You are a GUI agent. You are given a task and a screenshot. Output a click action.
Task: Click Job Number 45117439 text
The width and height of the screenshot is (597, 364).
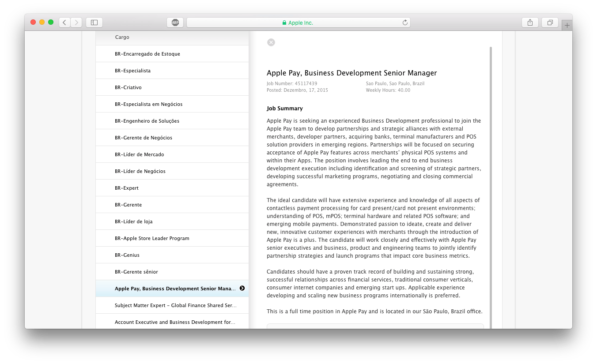(292, 83)
